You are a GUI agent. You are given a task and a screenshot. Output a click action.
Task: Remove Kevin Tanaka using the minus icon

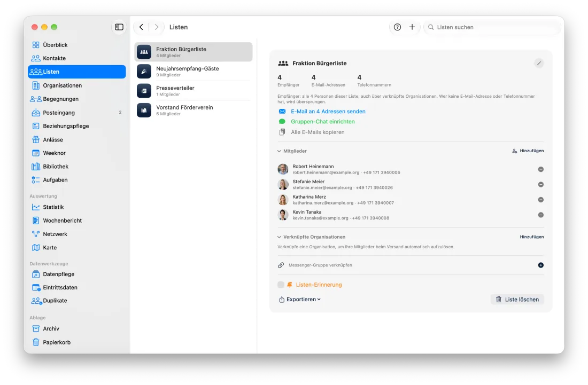pyautogui.click(x=541, y=215)
